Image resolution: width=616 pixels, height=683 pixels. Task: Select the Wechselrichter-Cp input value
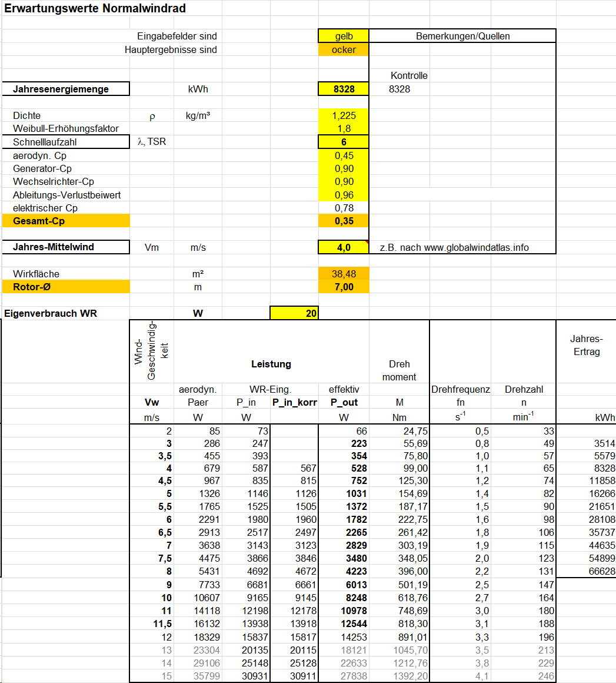tap(344, 181)
